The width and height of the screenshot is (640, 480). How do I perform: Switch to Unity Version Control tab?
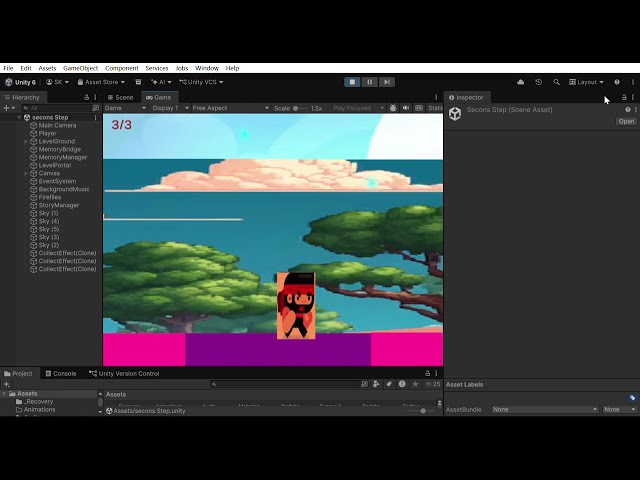point(124,373)
